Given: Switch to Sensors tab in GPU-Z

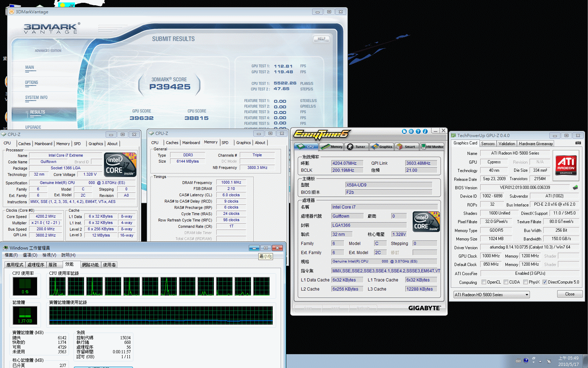Looking at the screenshot, I should (x=488, y=144).
